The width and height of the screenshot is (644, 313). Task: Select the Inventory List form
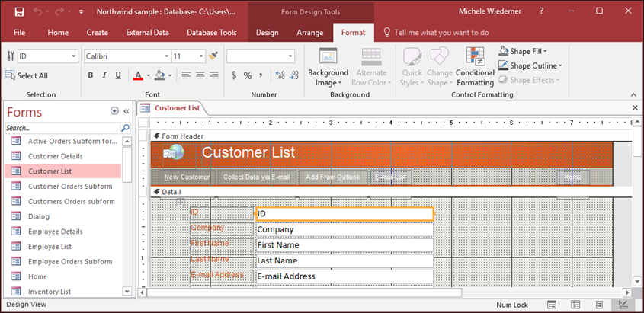pos(62,292)
